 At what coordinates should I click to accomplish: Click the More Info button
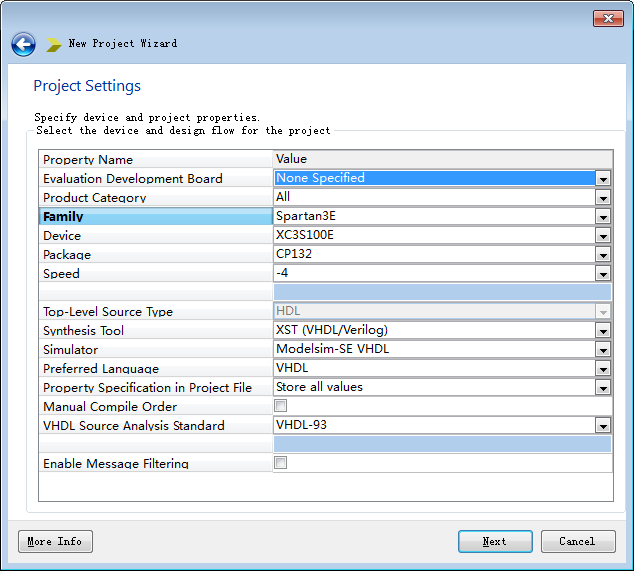pyautogui.click(x=55, y=541)
